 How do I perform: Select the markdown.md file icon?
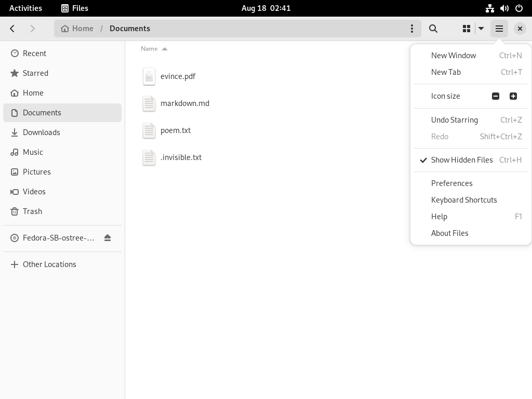click(149, 103)
